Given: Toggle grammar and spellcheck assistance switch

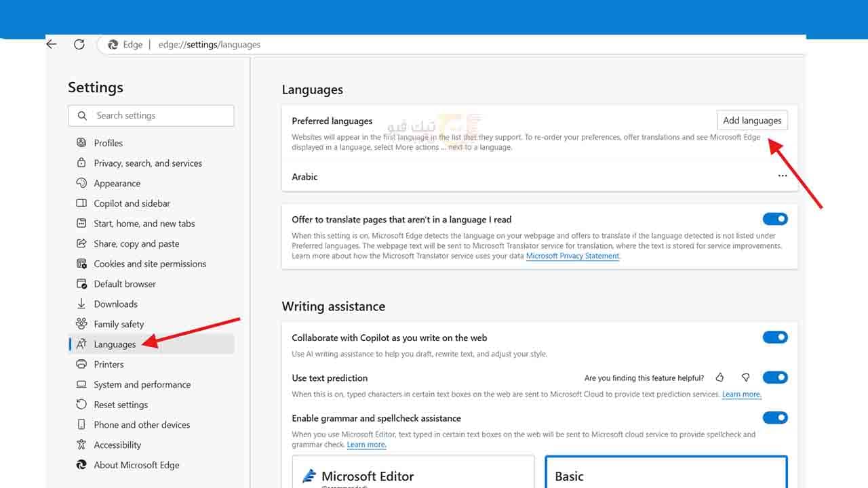Looking at the screenshot, I should (x=775, y=418).
